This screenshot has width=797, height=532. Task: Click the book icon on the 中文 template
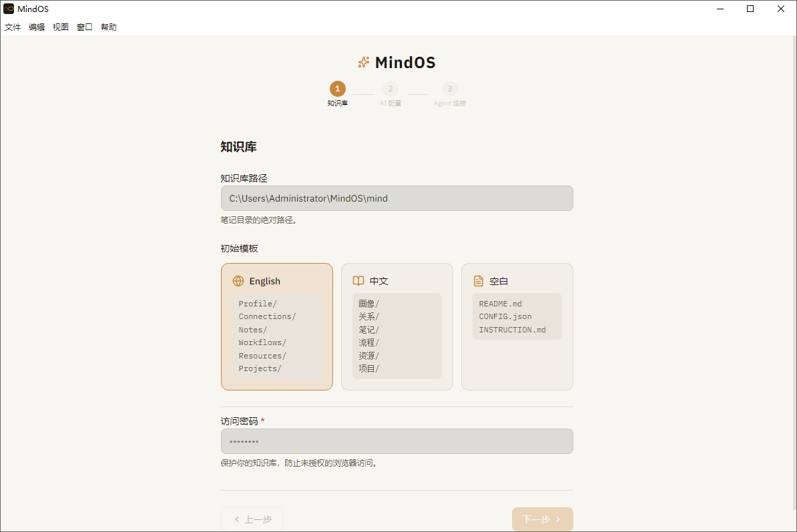click(x=358, y=280)
